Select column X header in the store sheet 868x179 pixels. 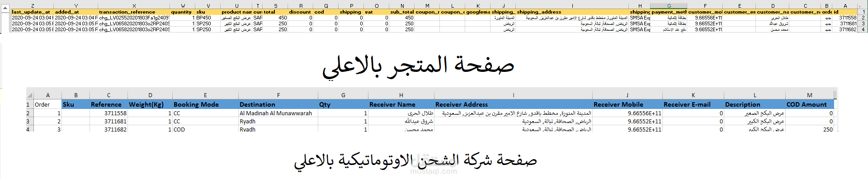134,6
